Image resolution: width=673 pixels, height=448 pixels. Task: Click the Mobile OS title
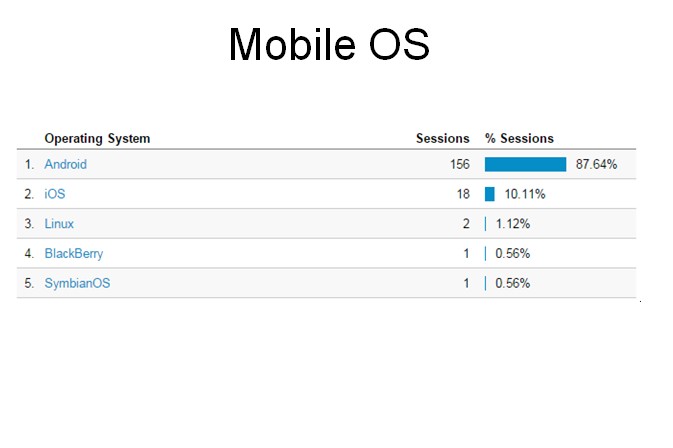[x=329, y=45]
